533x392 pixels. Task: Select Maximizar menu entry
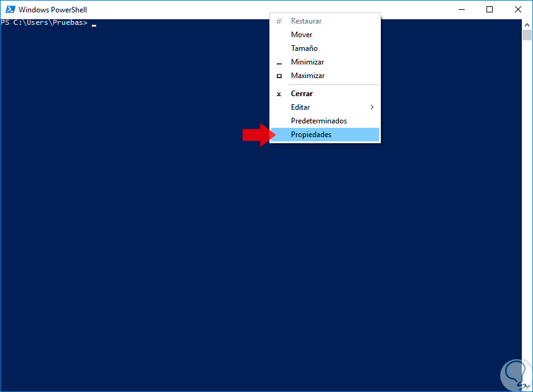[325, 76]
